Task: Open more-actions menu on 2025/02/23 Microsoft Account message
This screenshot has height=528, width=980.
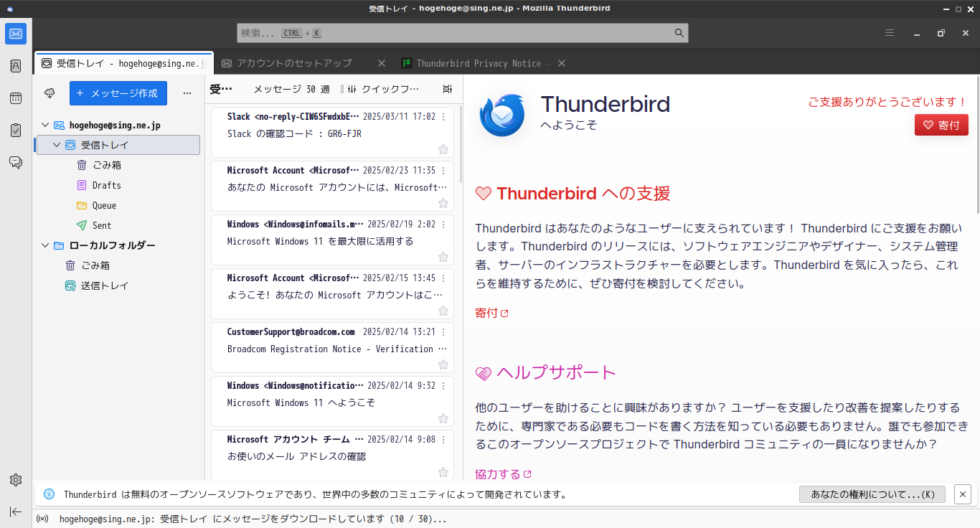Action: pos(443,171)
